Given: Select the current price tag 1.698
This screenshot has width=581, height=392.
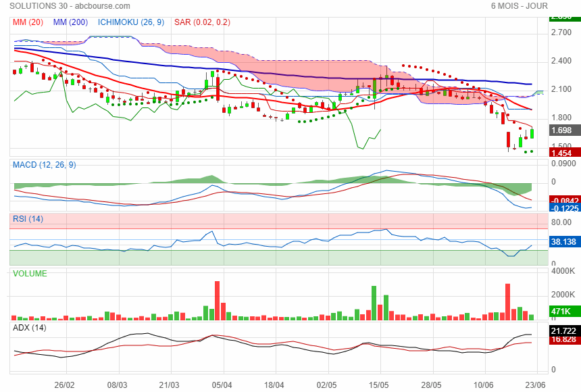Looking at the screenshot, I should tap(565, 130).
